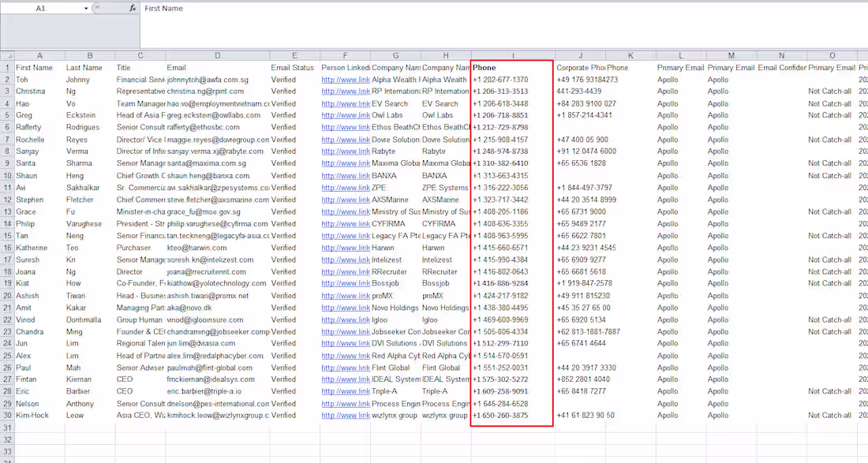This screenshot has width=868, height=463.
Task: Select column A header
Action: click(x=40, y=55)
